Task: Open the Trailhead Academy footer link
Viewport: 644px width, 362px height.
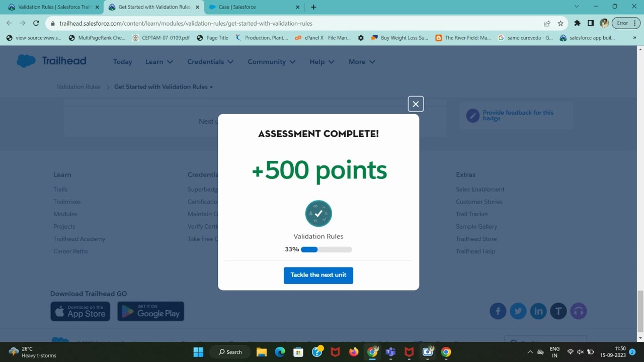Action: (79, 239)
